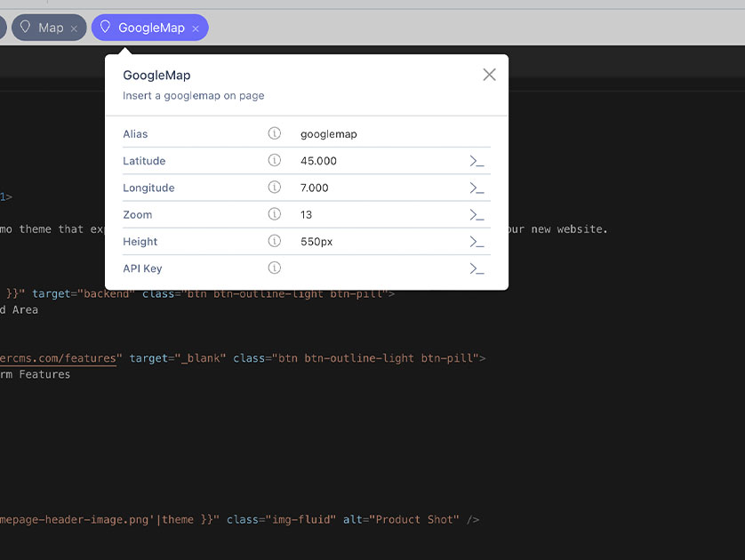The height and width of the screenshot is (560, 745).
Task: Show info for the Height property
Action: point(274,241)
